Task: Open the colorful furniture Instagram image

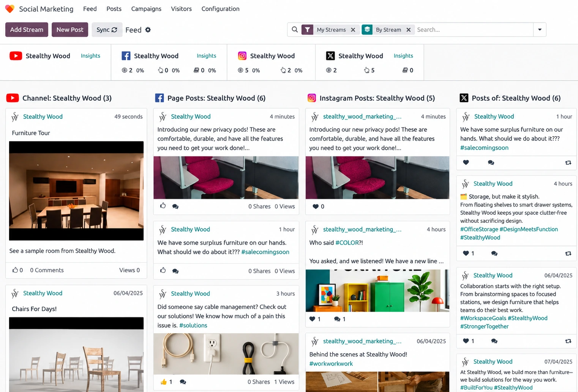Action: point(377,291)
